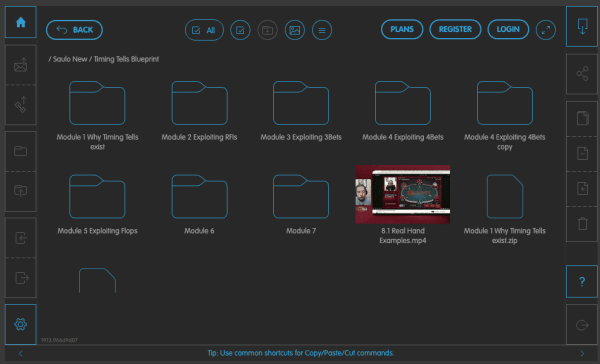Open the Module 4 Exploiting 4Bets folder
The height and width of the screenshot is (364, 600).
tap(403, 103)
